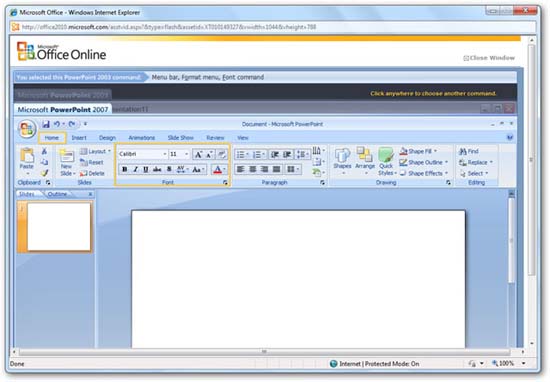This screenshot has width=550, height=382.
Task: Toggle Center text alignment
Action: click(x=253, y=169)
